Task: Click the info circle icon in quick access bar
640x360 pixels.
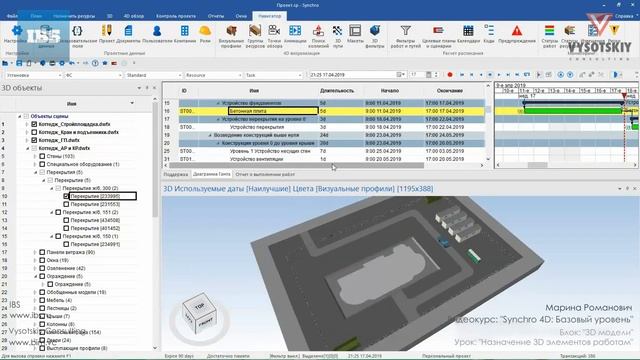Action: [95, 63]
